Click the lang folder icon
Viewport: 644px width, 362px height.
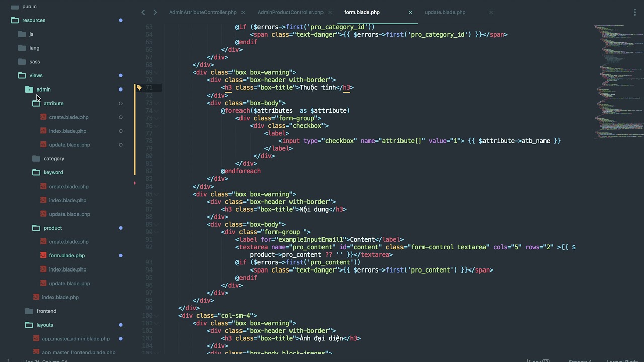click(x=22, y=48)
